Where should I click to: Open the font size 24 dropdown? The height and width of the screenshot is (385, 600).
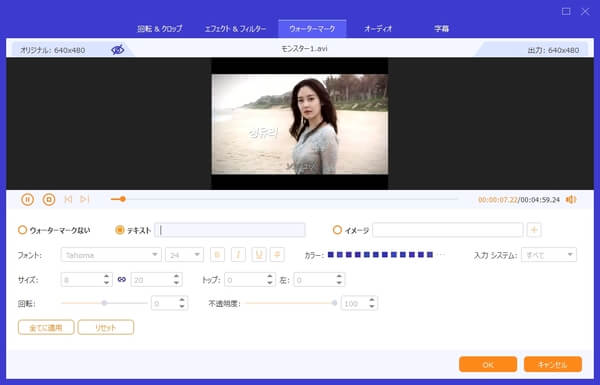pos(184,255)
